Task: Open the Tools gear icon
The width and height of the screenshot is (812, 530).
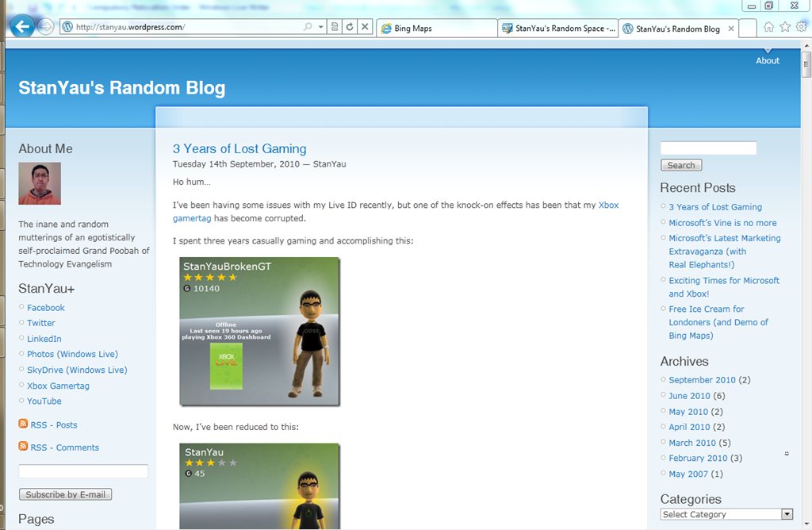Action: pos(802,27)
